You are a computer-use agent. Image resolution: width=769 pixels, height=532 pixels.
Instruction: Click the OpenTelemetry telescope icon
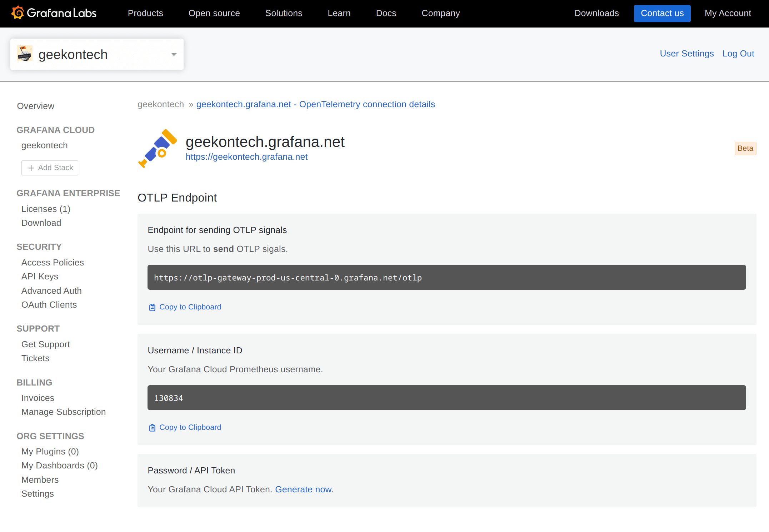[158, 148]
